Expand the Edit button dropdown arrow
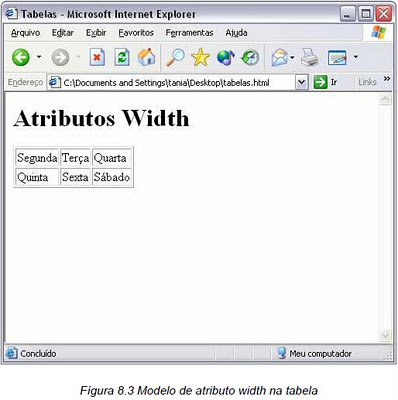The image size is (398, 400). [356, 57]
